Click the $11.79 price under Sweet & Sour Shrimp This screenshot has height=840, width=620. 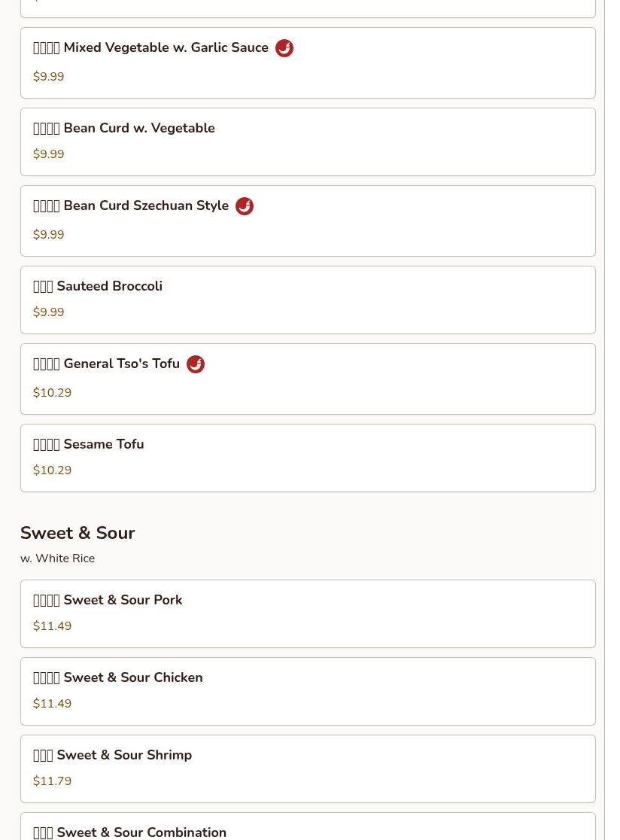click(x=52, y=781)
